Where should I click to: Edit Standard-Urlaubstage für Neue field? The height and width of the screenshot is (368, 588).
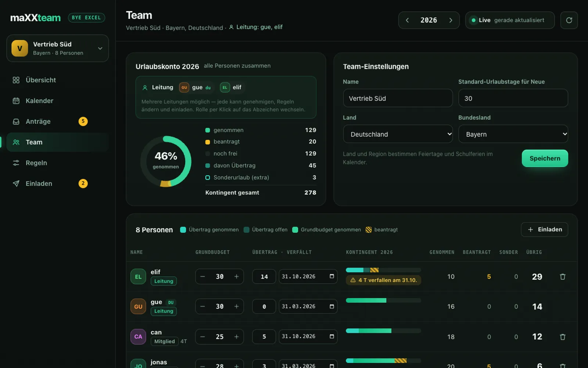pyautogui.click(x=513, y=98)
